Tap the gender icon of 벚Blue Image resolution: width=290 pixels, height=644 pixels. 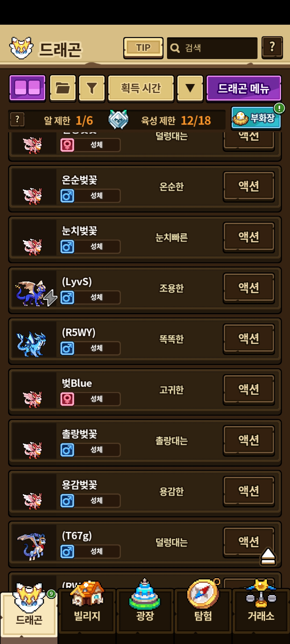(x=67, y=399)
